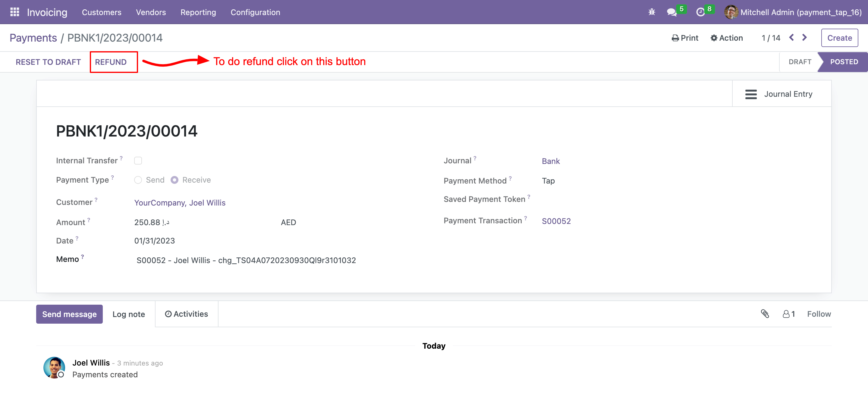Click the memo text S00052 - Joel Willis
The width and height of the screenshot is (868, 402).
[x=246, y=260]
